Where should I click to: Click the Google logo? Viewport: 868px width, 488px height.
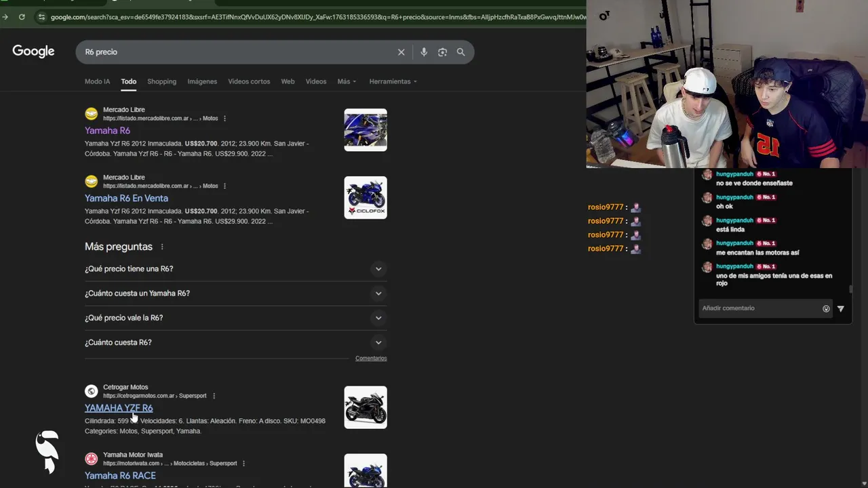tap(33, 52)
